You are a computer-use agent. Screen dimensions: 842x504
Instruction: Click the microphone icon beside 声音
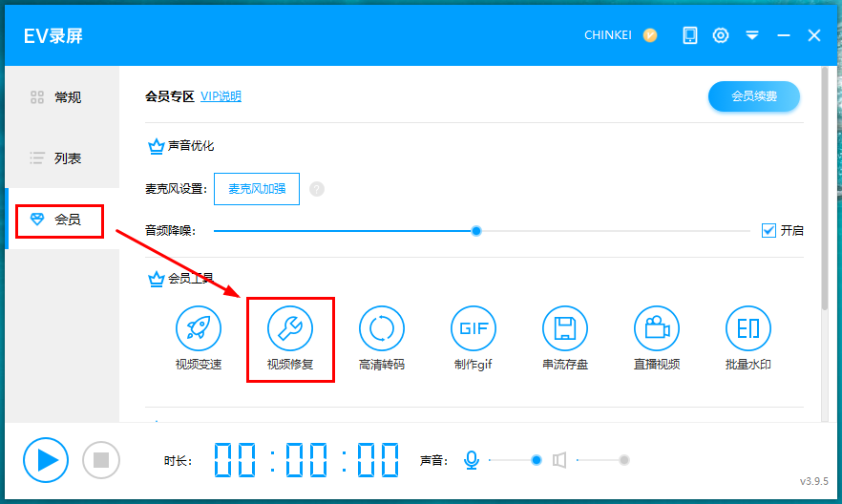coord(471,460)
